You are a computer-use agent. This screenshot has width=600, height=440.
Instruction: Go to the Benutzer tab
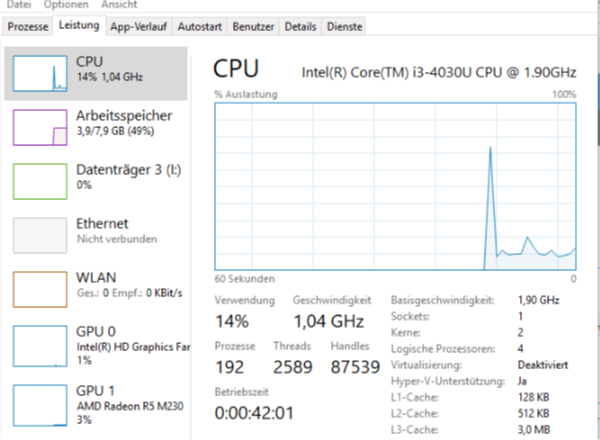tap(253, 26)
